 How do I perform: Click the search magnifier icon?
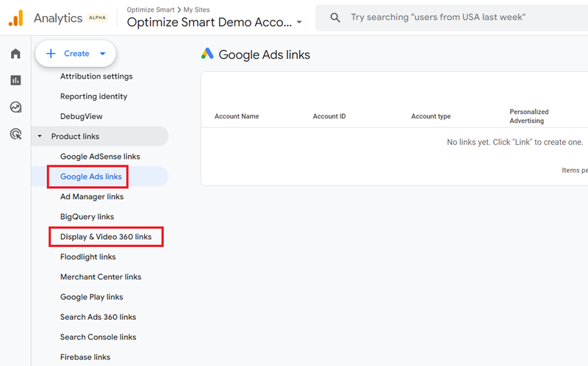pyautogui.click(x=335, y=18)
